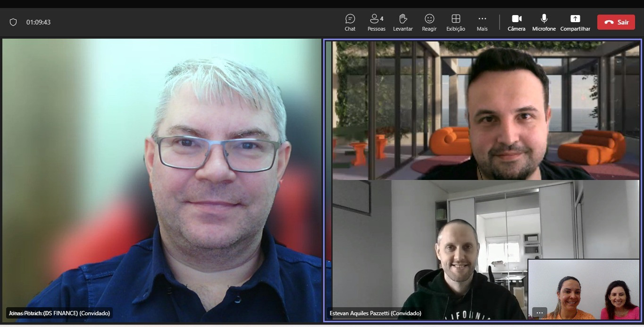Image resolution: width=644 pixels, height=327 pixels.
Task: Raise hand with Levantar icon
Action: click(x=402, y=22)
